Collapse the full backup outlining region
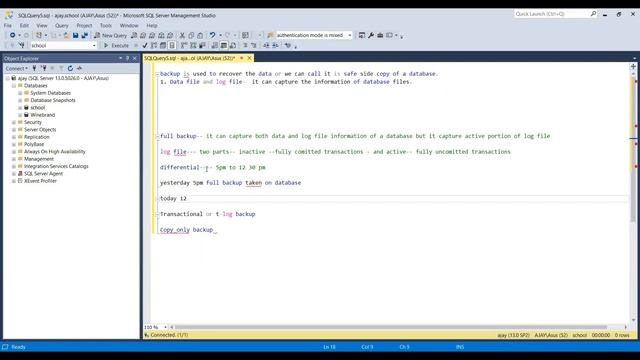Image resolution: width=640 pixels, height=360 pixels. click(x=157, y=136)
